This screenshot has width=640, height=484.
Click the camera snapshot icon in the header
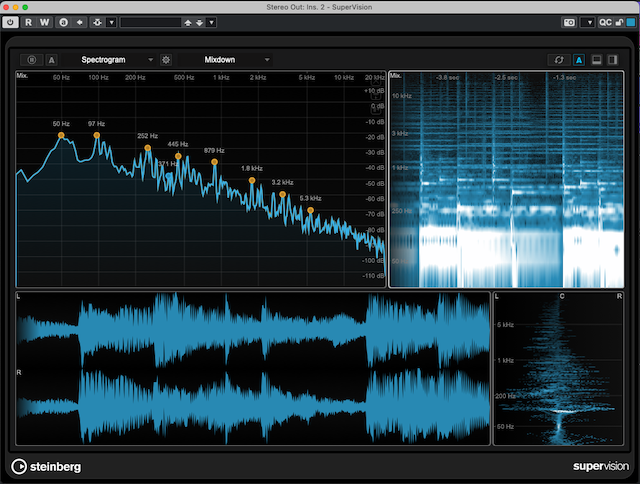[569, 21]
